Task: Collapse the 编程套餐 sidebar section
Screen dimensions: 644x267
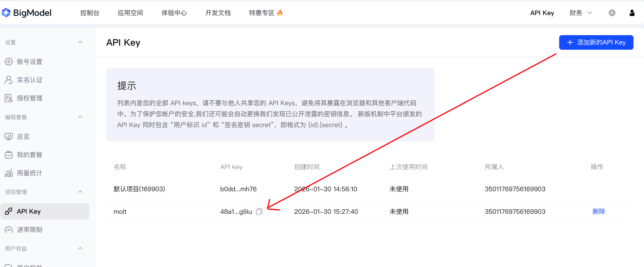Action: pyautogui.click(x=80, y=117)
